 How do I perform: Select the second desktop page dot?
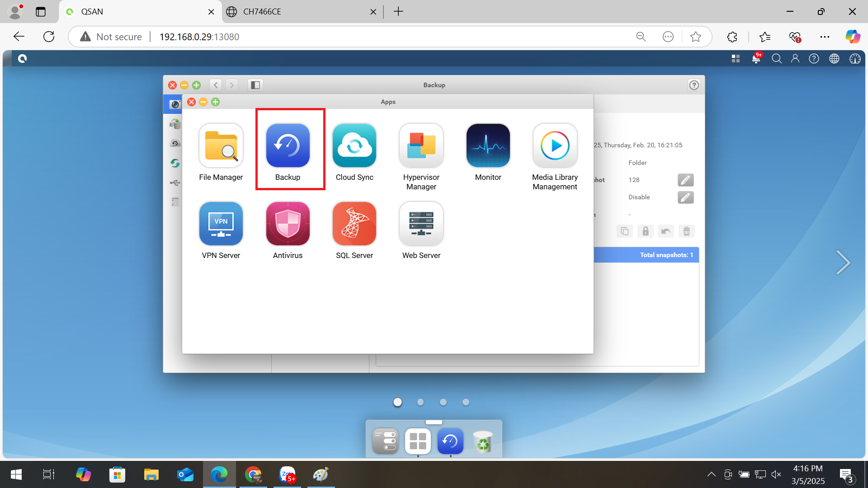pyautogui.click(x=420, y=402)
